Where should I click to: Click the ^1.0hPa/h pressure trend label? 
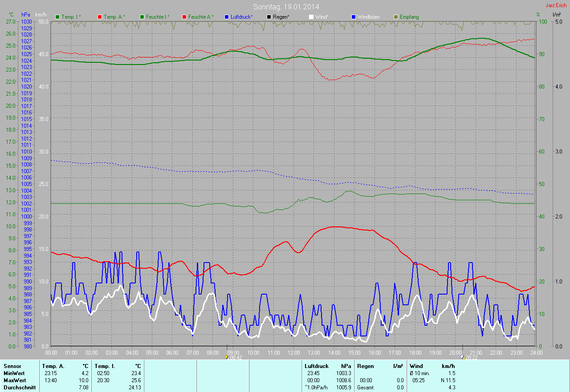[x=316, y=388]
